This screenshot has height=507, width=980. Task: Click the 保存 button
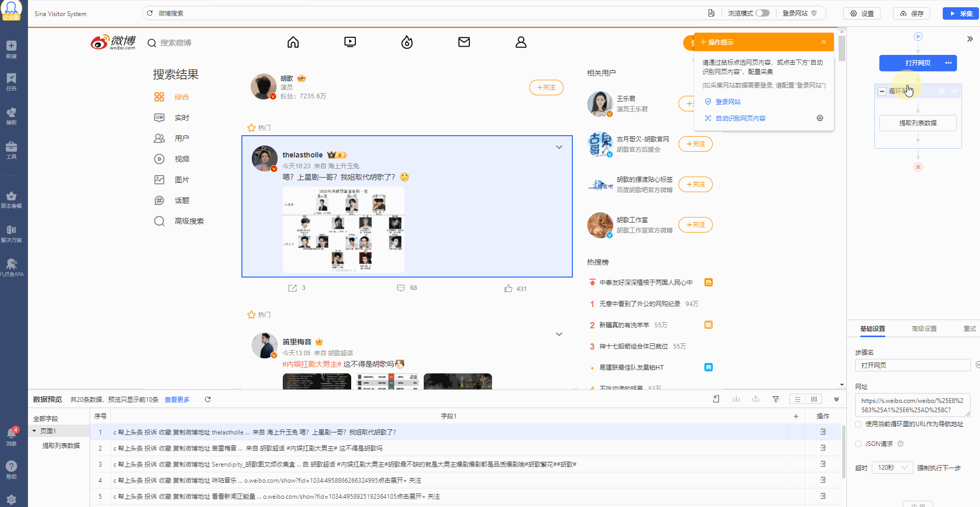912,13
